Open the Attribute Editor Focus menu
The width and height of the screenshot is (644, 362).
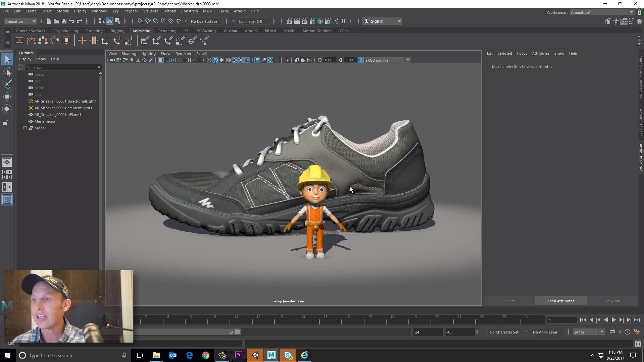click(x=522, y=53)
